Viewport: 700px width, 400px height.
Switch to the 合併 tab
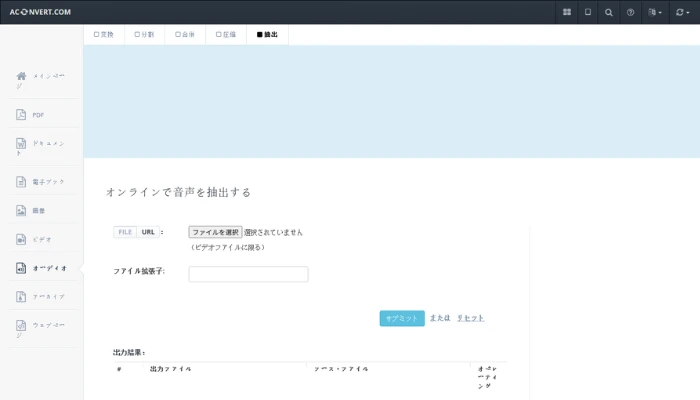[185, 34]
